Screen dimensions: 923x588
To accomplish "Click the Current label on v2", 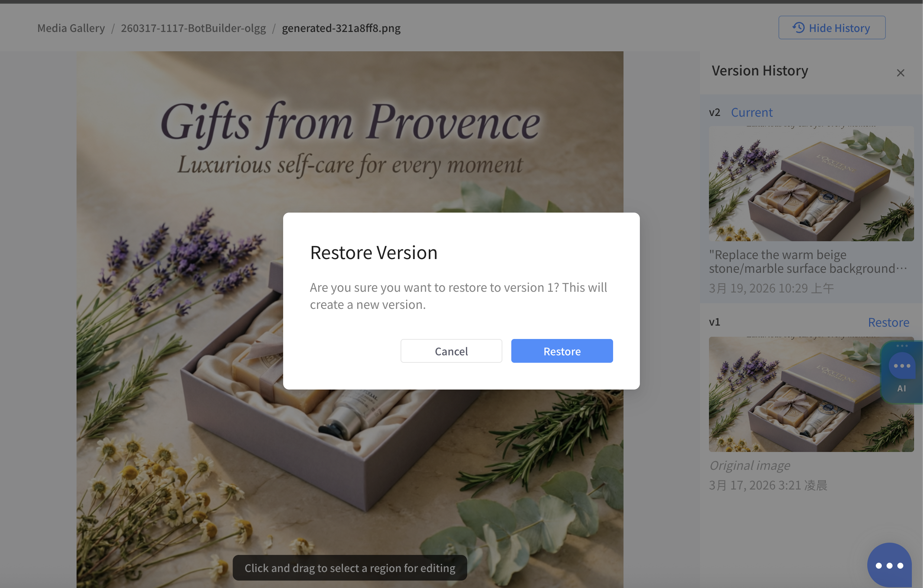I will coord(752,112).
